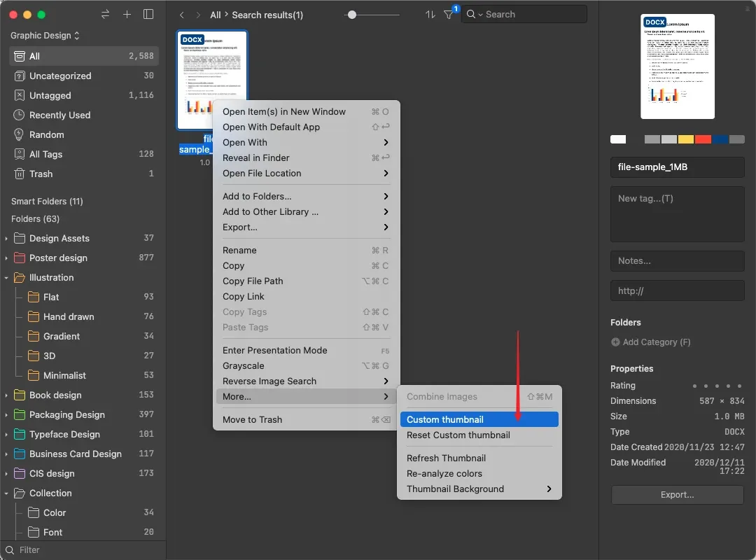Screen dimensions: 756x560
Task: Select the Recently Used item
Action: coord(59,115)
